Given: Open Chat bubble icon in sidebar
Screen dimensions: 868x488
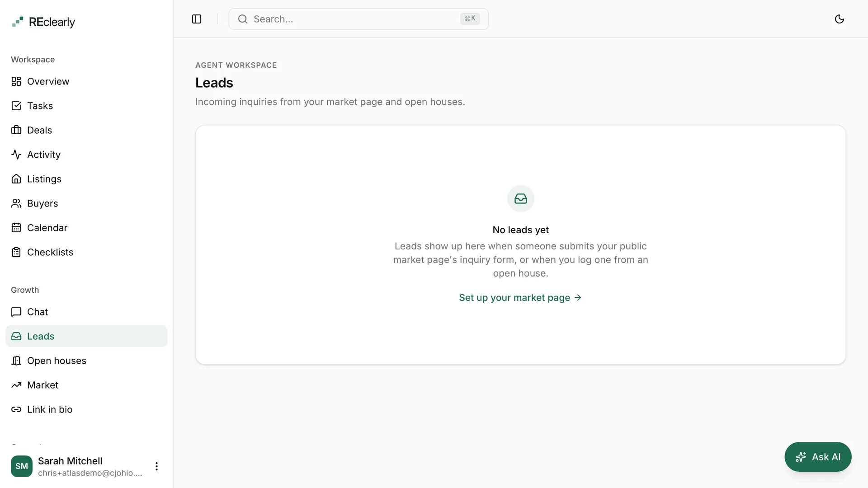Looking at the screenshot, I should 16,312.
